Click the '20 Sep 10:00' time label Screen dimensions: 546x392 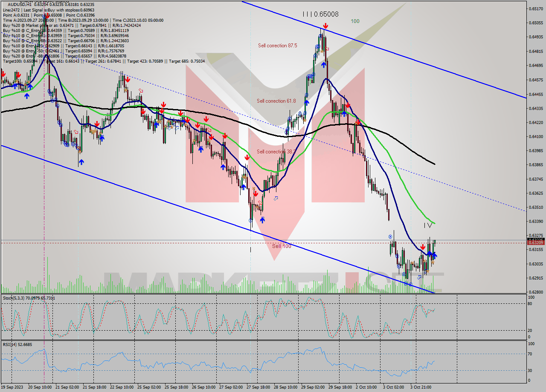pos(40,387)
